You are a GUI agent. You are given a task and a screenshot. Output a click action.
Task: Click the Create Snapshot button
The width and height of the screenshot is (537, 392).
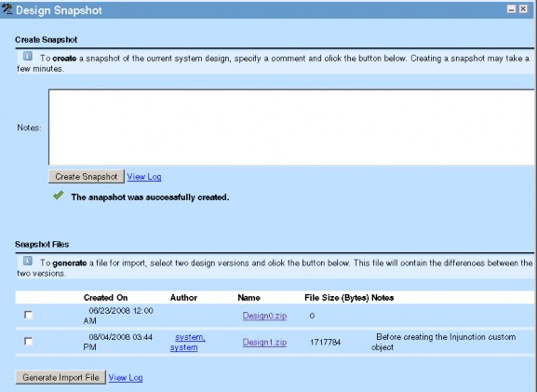tap(87, 177)
